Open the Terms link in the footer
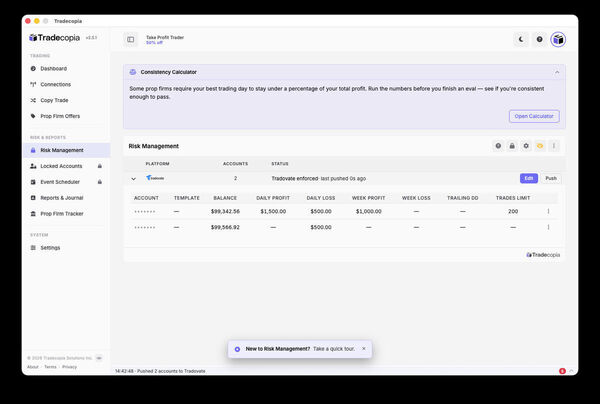Screen dimensions: 600x404 pos(50,367)
